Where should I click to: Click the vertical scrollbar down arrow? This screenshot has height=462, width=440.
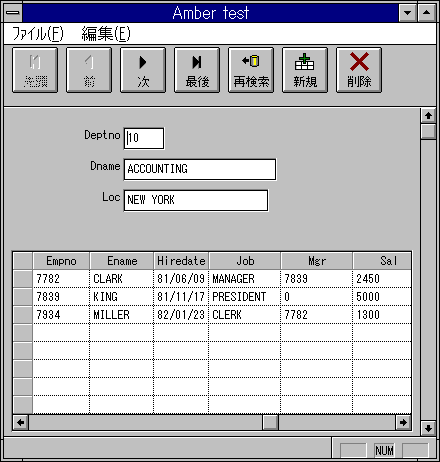coord(428,428)
